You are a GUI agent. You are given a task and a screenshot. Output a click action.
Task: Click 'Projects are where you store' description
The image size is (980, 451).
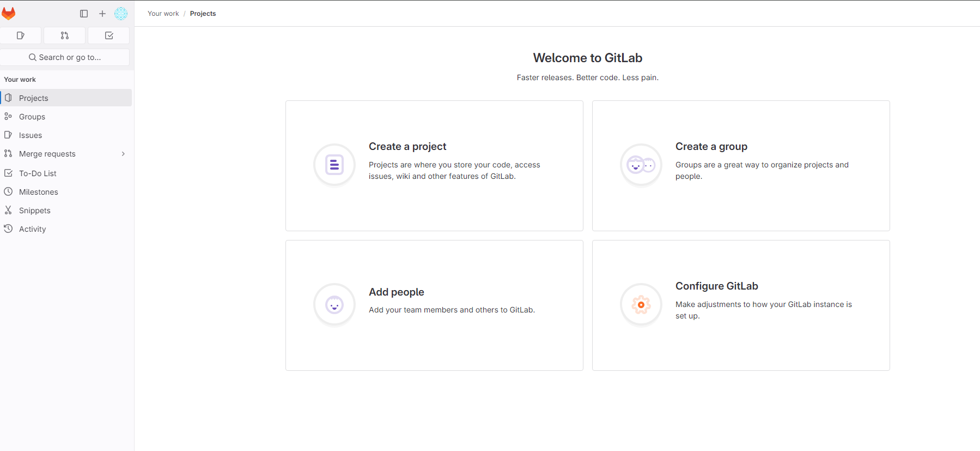454,170
